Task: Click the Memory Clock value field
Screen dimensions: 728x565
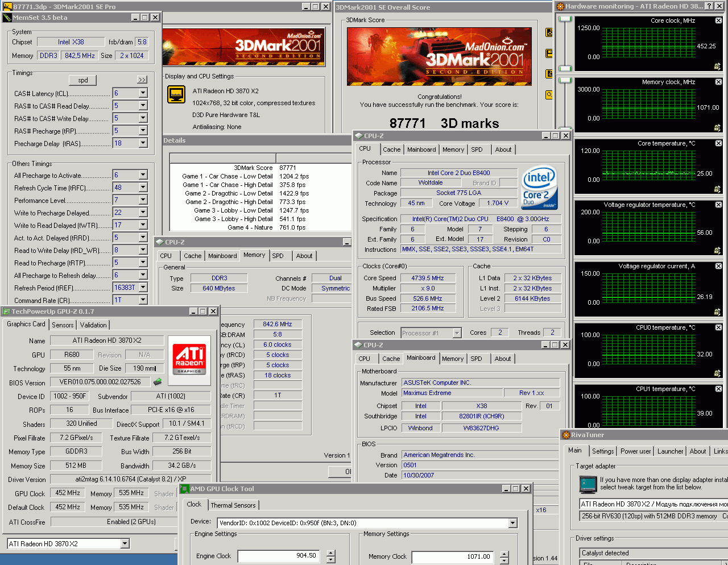Action: point(453,557)
